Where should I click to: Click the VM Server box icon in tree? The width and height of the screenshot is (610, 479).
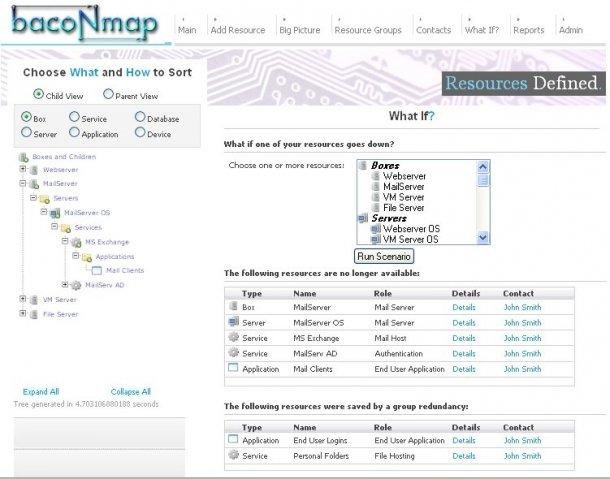click(x=34, y=300)
